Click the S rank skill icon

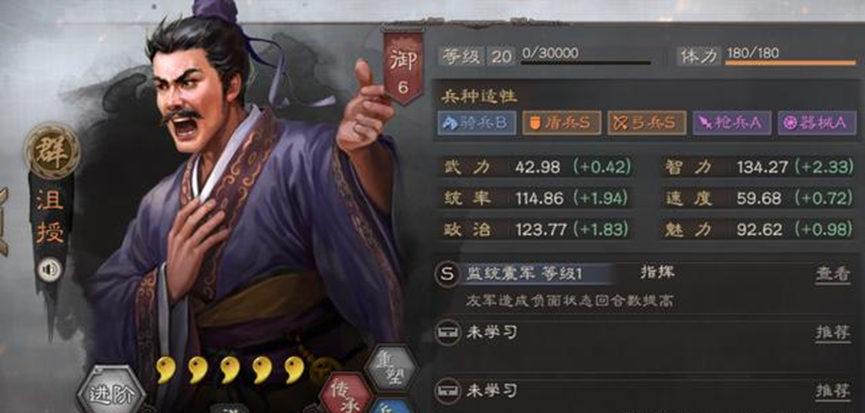click(x=446, y=274)
